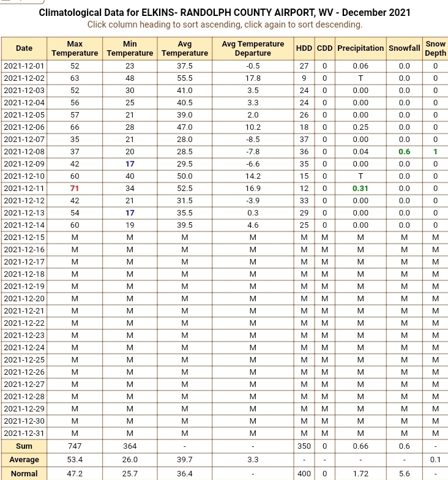The height and width of the screenshot is (480, 448).
Task: Sort by Max Temperature column heading
Action: pos(75,48)
